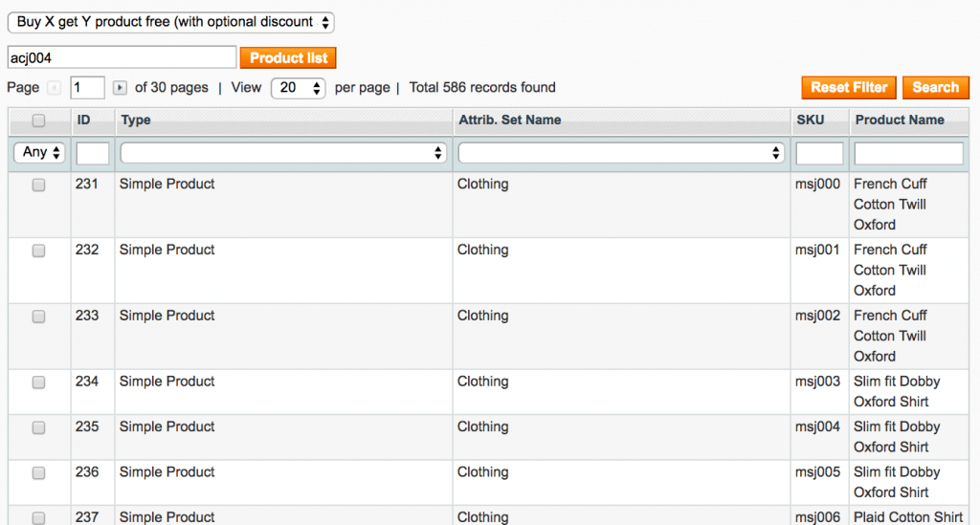The image size is (980, 525).
Task: Sort by the SKU column header
Action: 810,120
